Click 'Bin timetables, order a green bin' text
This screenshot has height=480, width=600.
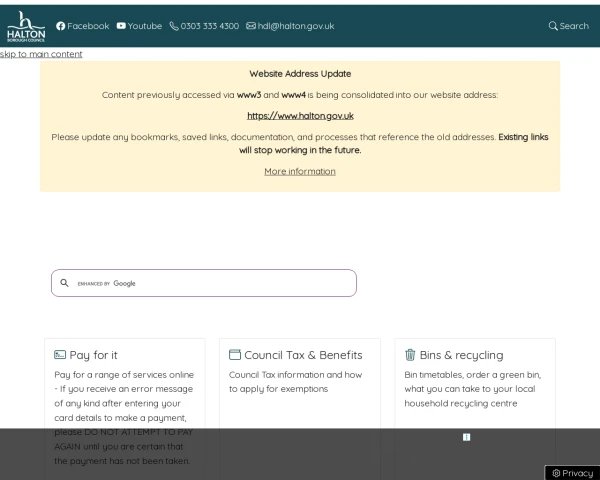click(x=473, y=375)
